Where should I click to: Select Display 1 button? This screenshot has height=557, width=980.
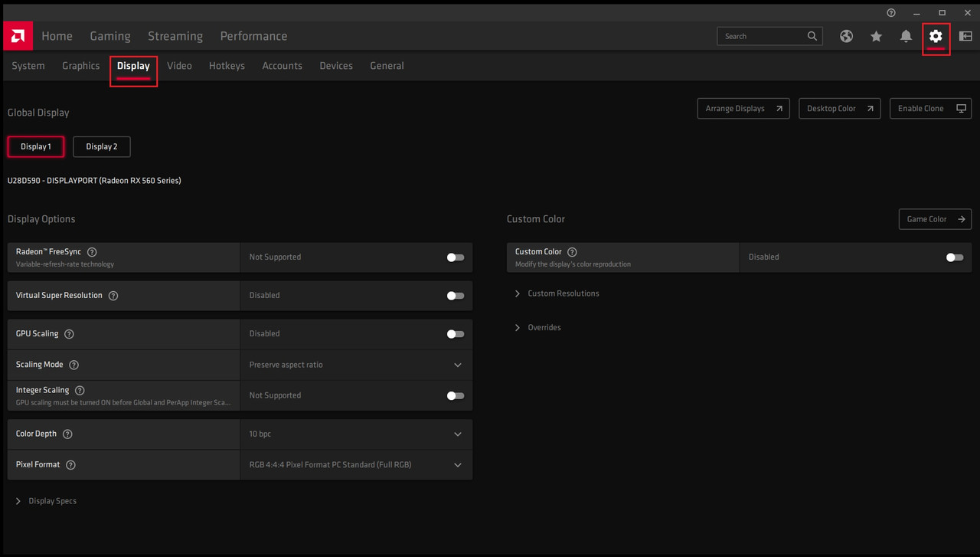click(x=36, y=146)
